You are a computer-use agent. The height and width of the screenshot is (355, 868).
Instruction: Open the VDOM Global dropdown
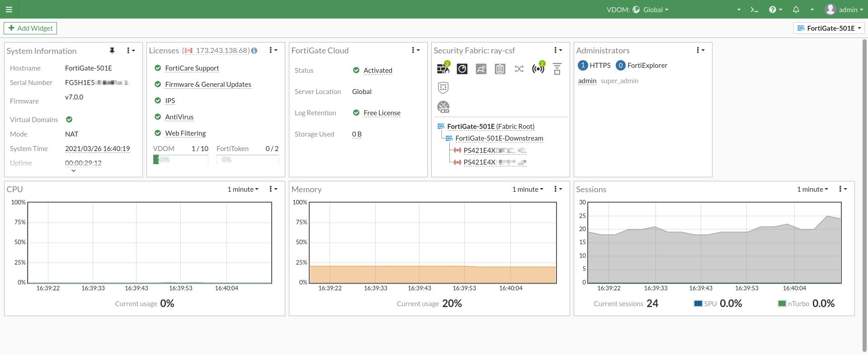click(x=656, y=9)
